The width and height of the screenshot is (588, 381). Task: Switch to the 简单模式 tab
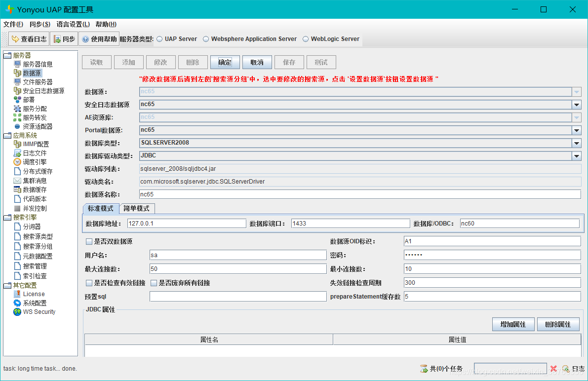(137, 209)
